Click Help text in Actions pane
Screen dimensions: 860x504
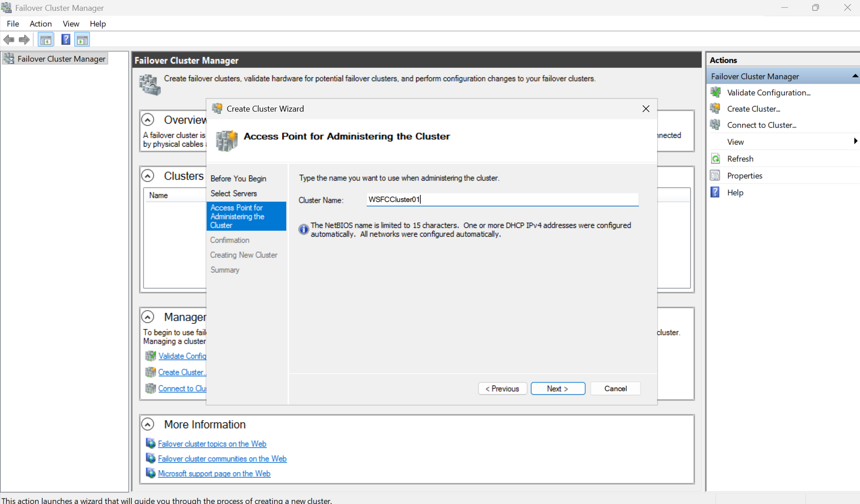[735, 193]
